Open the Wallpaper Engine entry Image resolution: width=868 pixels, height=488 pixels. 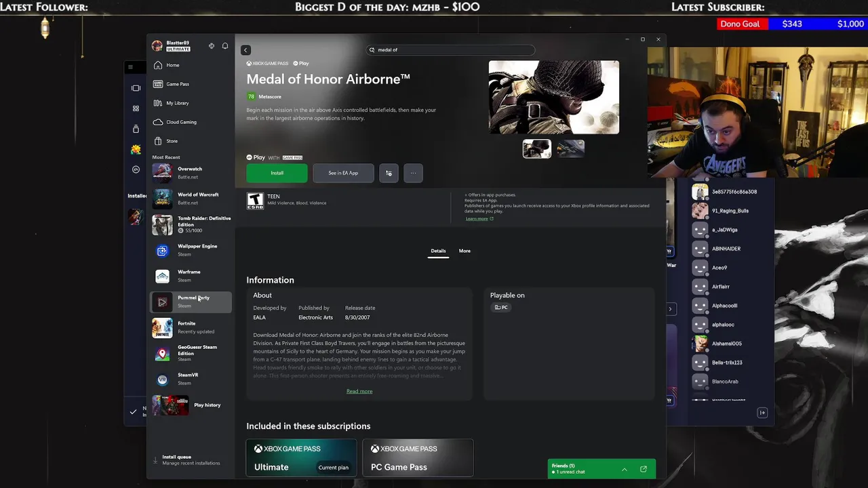pos(191,250)
